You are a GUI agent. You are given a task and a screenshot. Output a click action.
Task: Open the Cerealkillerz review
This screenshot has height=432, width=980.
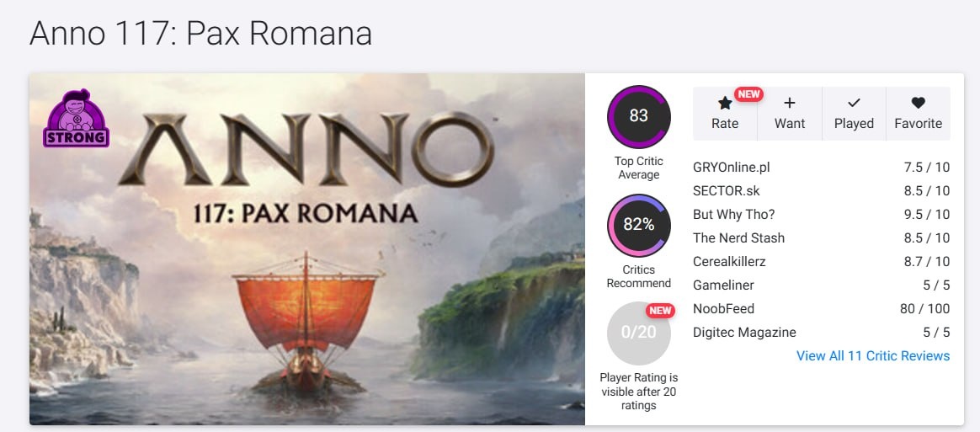click(729, 261)
